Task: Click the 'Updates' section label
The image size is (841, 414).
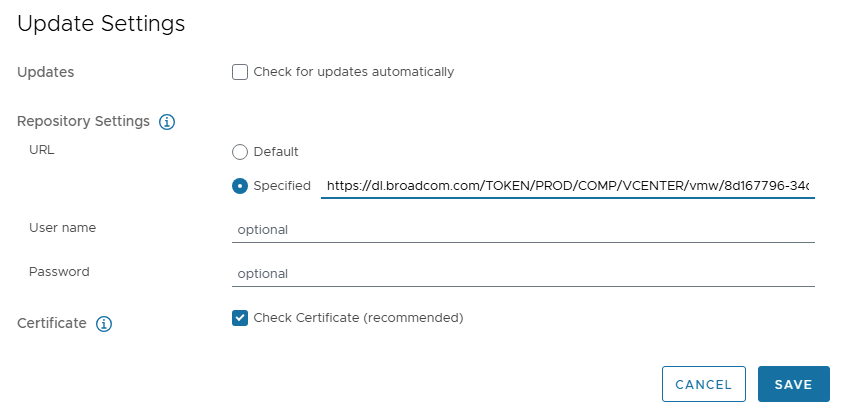Action: (45, 72)
